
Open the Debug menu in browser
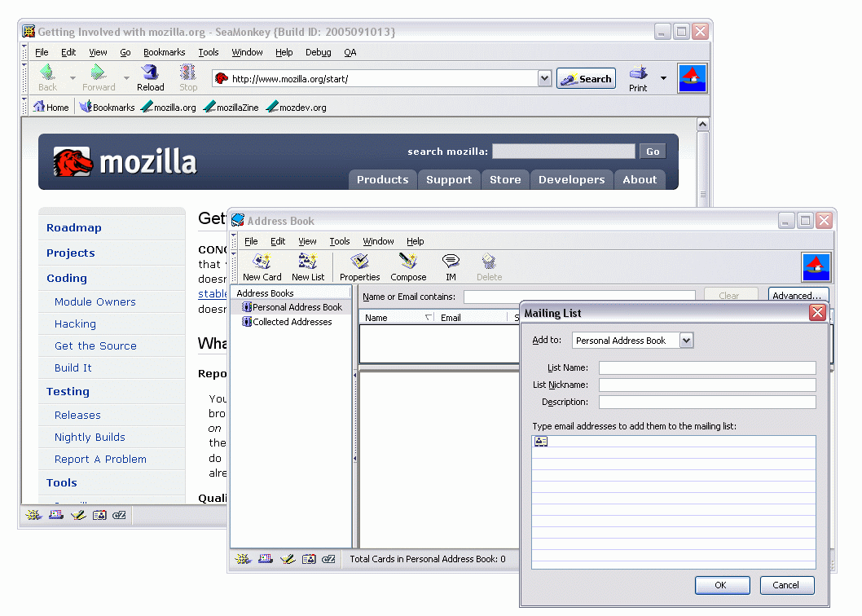click(319, 52)
